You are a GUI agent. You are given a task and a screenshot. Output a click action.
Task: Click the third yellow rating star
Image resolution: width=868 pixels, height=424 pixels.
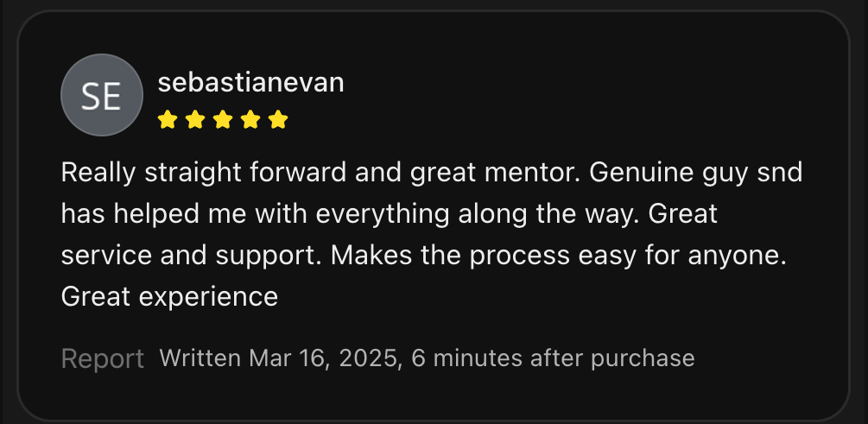pos(223,120)
